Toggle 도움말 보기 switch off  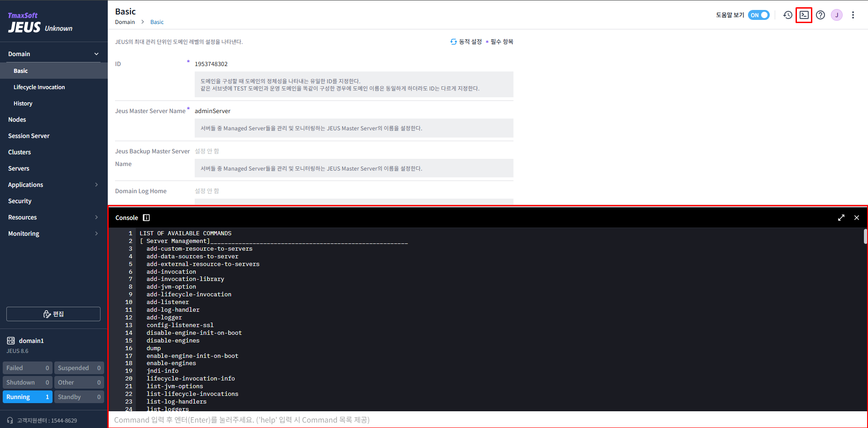point(758,15)
